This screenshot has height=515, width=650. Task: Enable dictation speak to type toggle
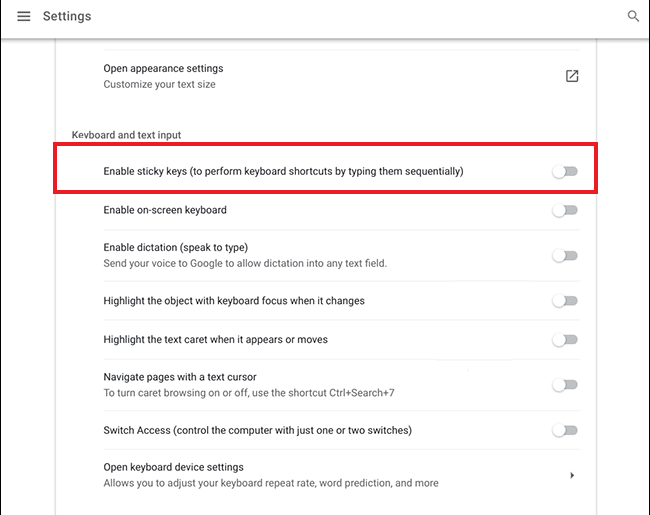coord(565,255)
